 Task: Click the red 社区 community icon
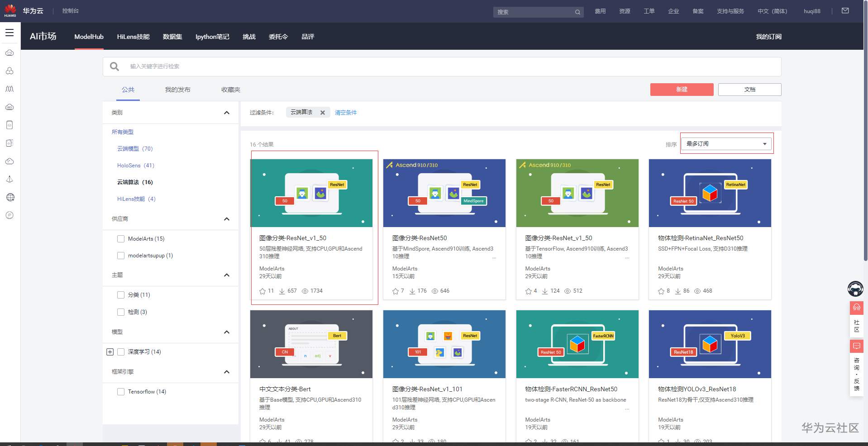coord(856,308)
